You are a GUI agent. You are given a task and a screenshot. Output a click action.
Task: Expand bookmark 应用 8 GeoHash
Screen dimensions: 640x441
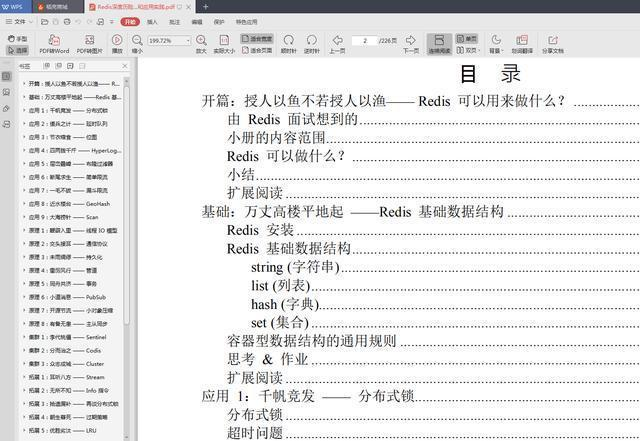tap(24, 204)
